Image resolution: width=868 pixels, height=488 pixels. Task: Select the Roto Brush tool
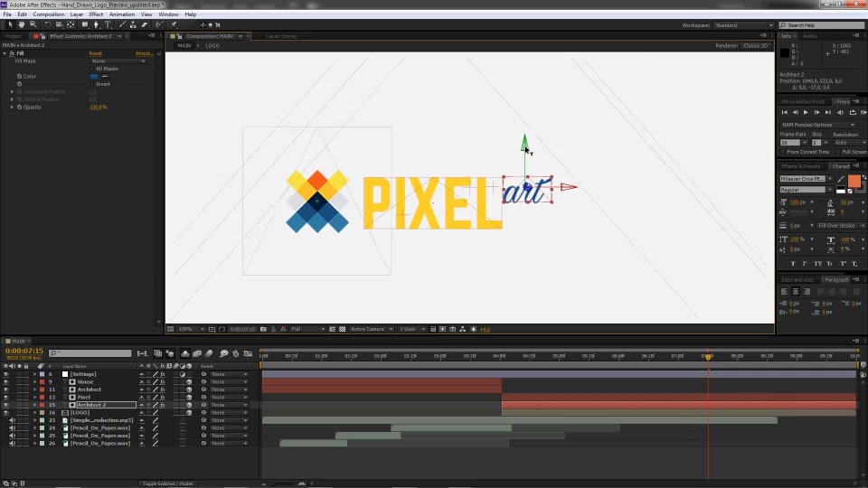click(x=159, y=25)
